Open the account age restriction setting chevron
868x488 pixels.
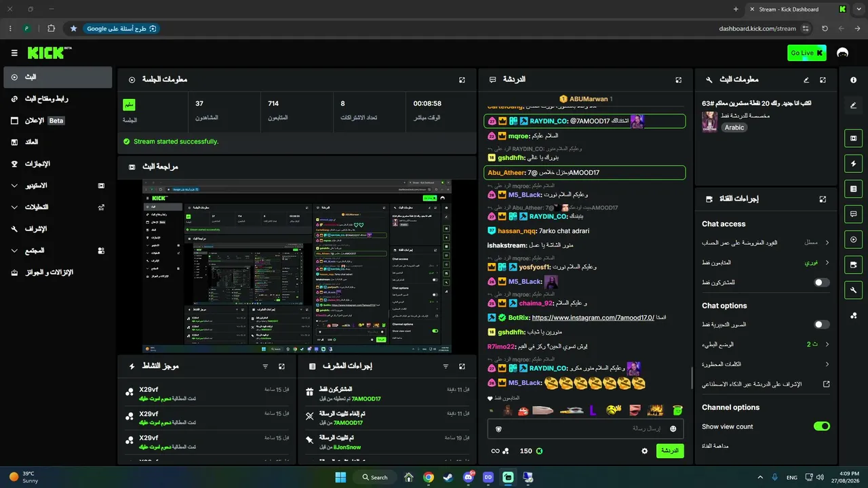coord(827,242)
